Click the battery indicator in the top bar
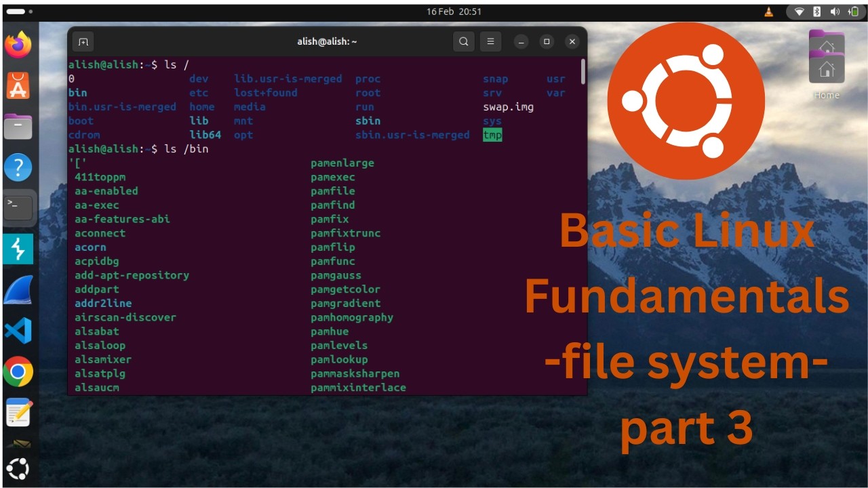This screenshot has width=868, height=488. [x=853, y=12]
